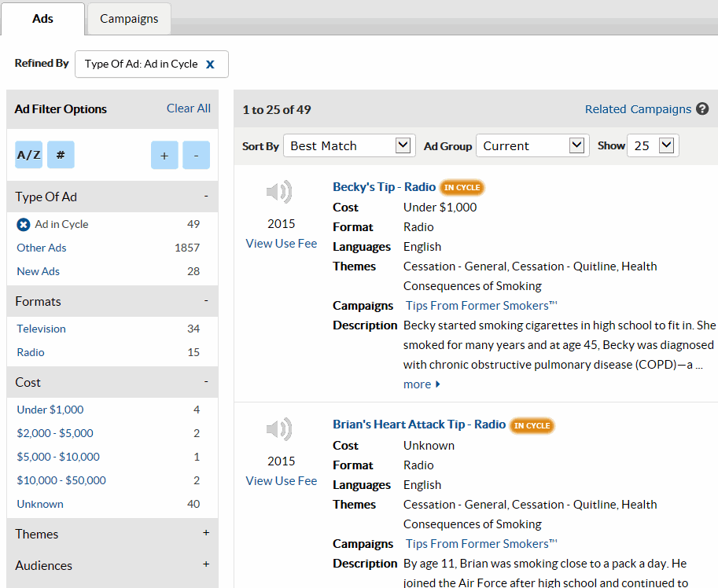Switch to the Campaigns tab
The height and width of the screenshot is (588, 718).
pos(129,19)
